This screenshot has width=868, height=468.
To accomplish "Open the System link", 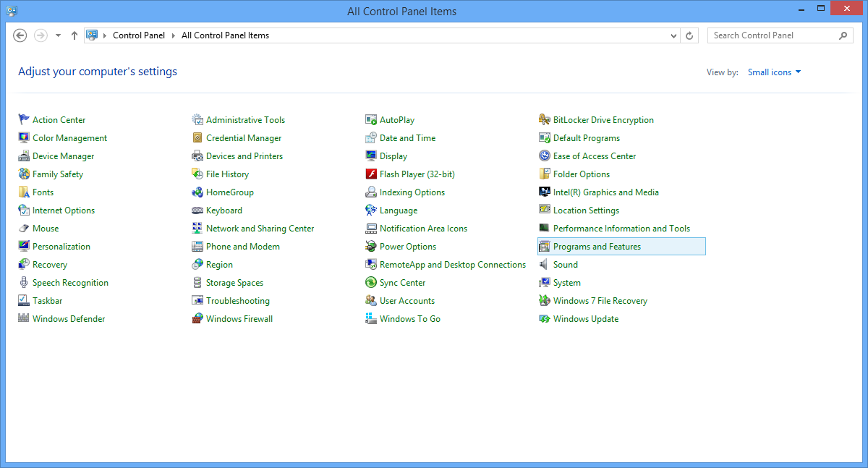I will coord(567,283).
